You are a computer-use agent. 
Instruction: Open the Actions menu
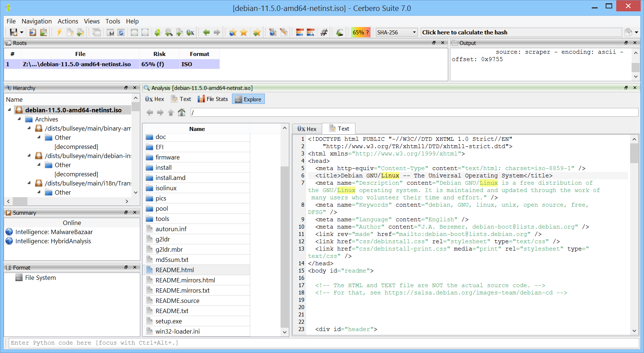point(68,21)
